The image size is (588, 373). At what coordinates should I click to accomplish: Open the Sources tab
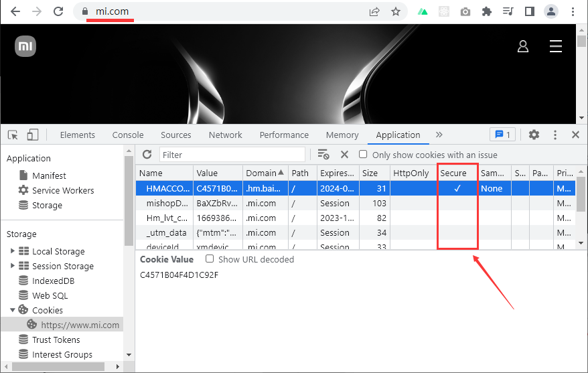pos(176,135)
